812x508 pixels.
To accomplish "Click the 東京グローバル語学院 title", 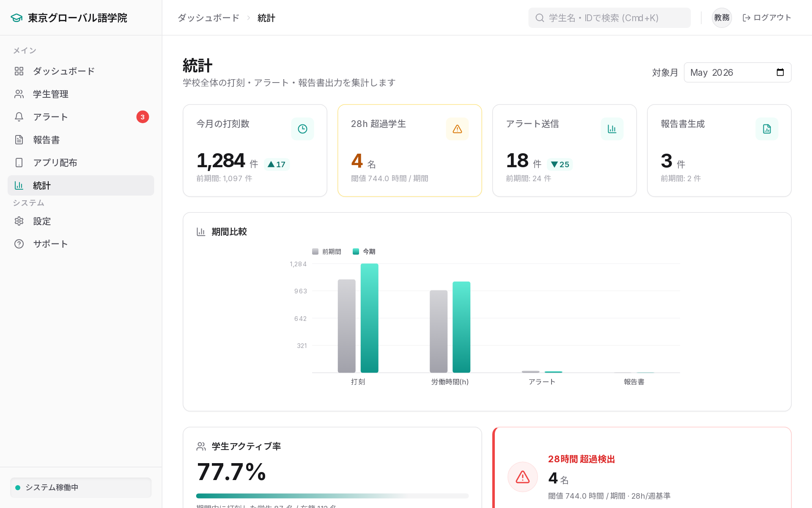I will pyautogui.click(x=77, y=18).
